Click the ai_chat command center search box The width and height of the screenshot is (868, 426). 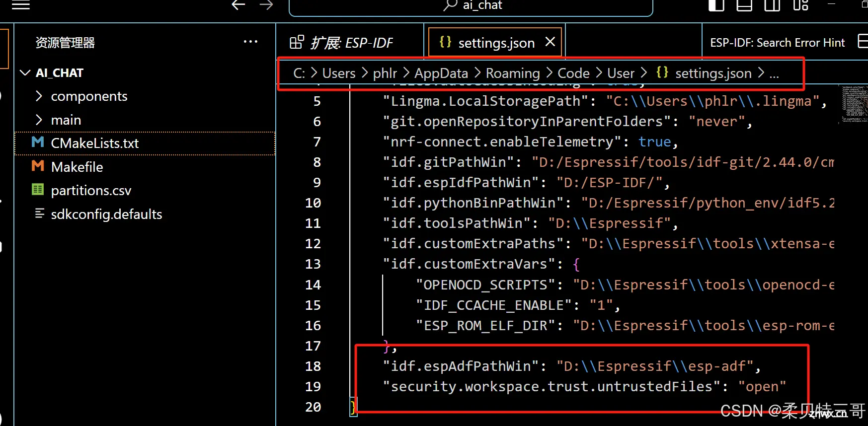(x=471, y=7)
